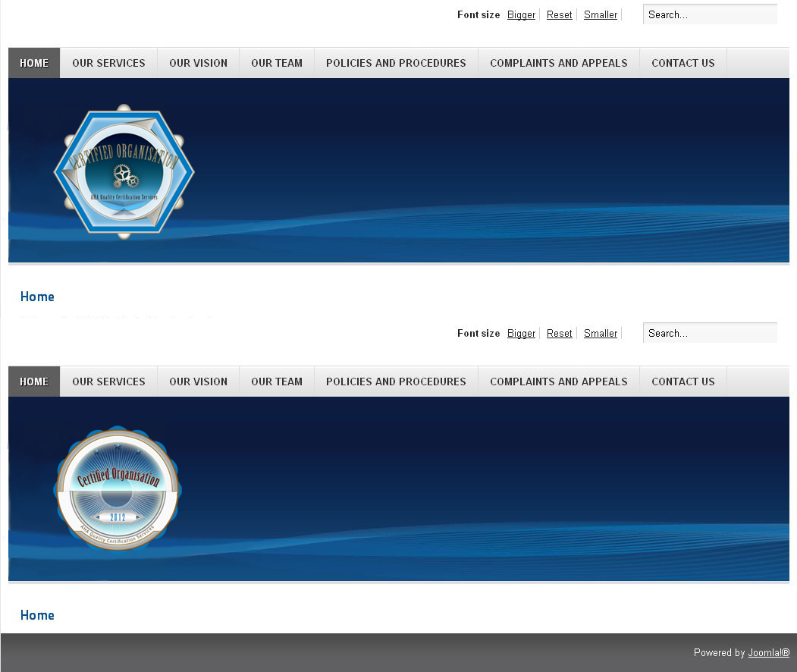Click the Powered by footer text

pos(719,653)
